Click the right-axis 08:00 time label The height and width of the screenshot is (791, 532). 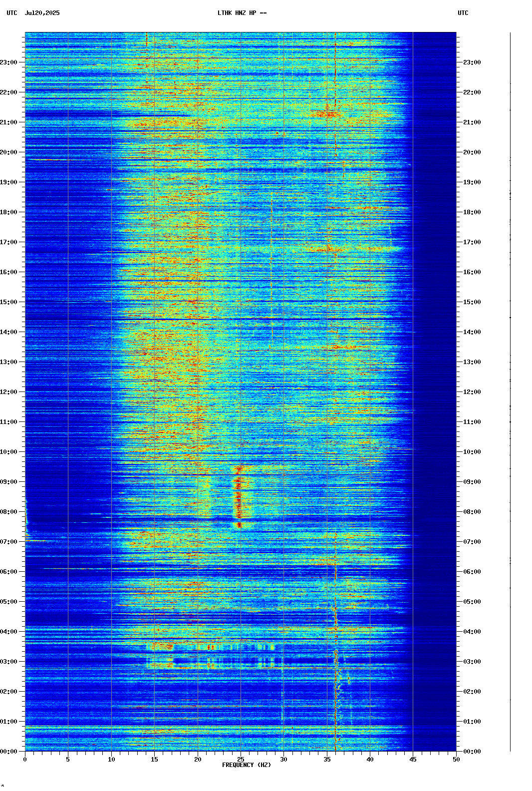coord(472,512)
